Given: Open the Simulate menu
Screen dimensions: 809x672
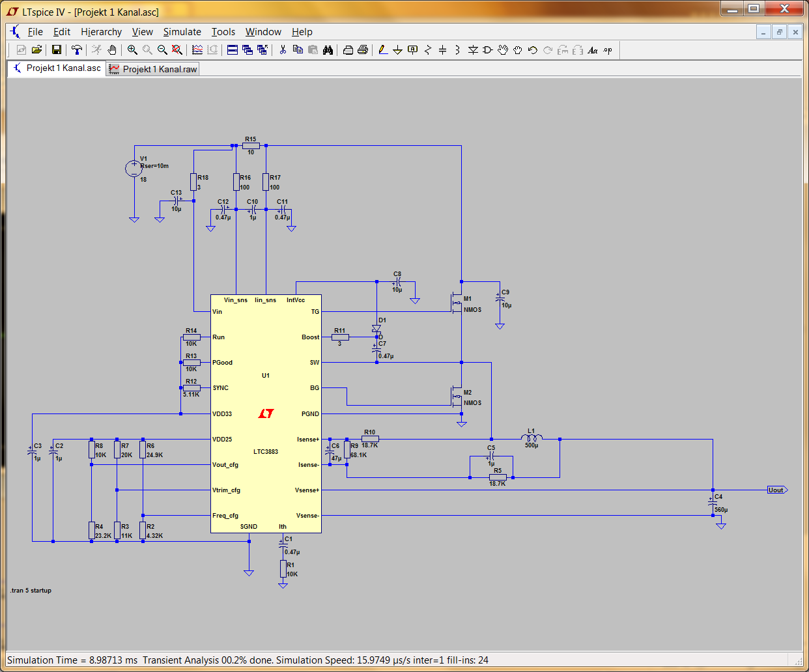Looking at the screenshot, I should point(182,32).
